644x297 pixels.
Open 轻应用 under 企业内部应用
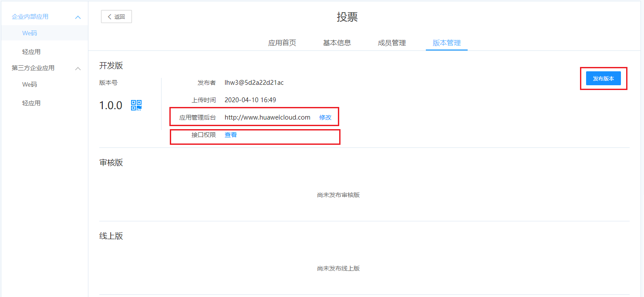(31, 52)
